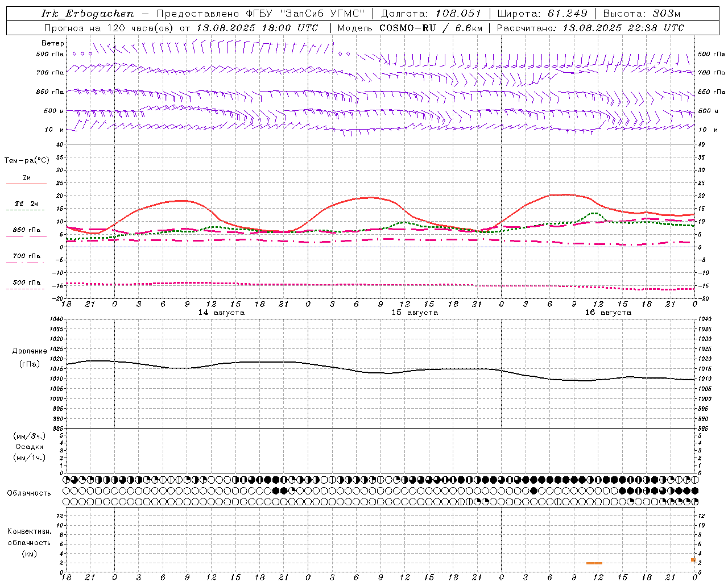Viewport: 728px width, 582px height.
Task: Click the Конвективн. label
Action: pos(30,531)
